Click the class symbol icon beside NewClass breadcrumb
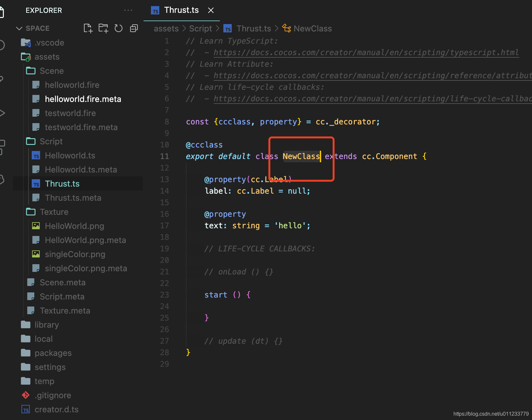The height and width of the screenshot is (420, 532). (x=287, y=28)
